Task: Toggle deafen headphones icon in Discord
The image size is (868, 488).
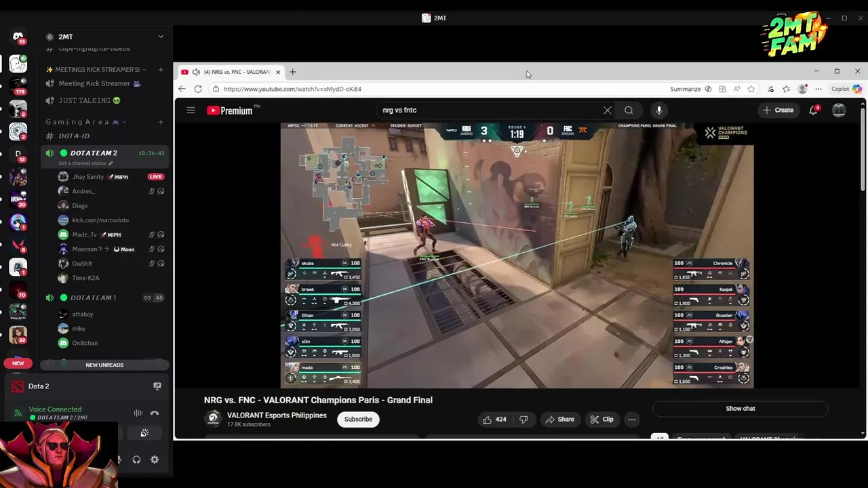Action: 136,460
